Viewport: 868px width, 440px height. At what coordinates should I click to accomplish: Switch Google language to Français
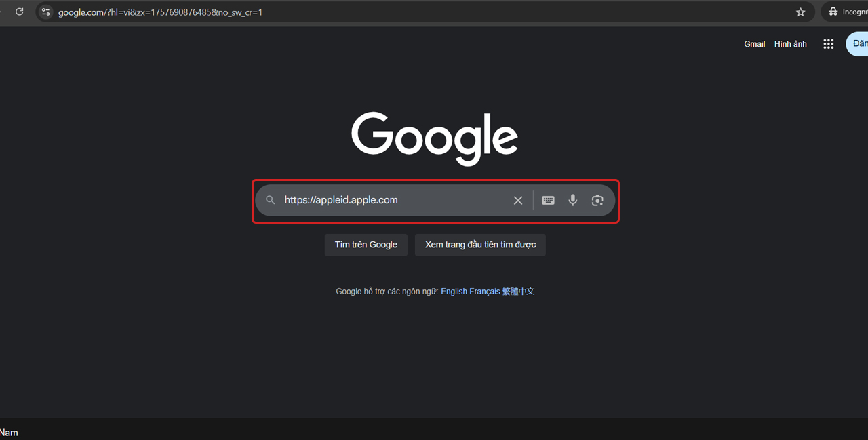pyautogui.click(x=484, y=292)
